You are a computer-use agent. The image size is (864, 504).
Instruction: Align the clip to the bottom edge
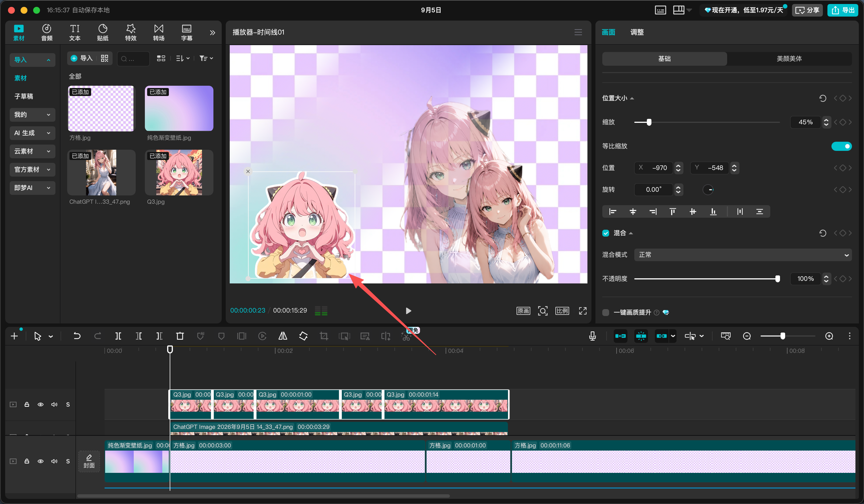coord(713,211)
